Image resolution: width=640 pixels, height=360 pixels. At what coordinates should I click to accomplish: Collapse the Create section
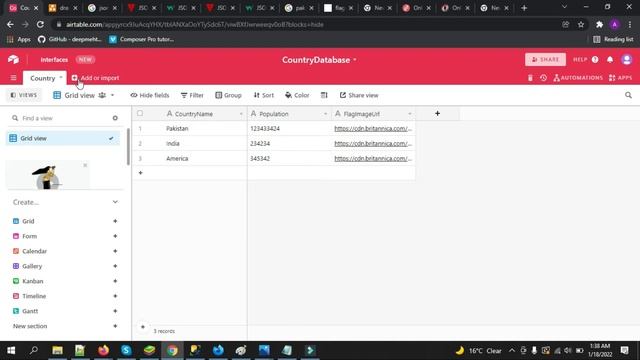[x=115, y=202]
